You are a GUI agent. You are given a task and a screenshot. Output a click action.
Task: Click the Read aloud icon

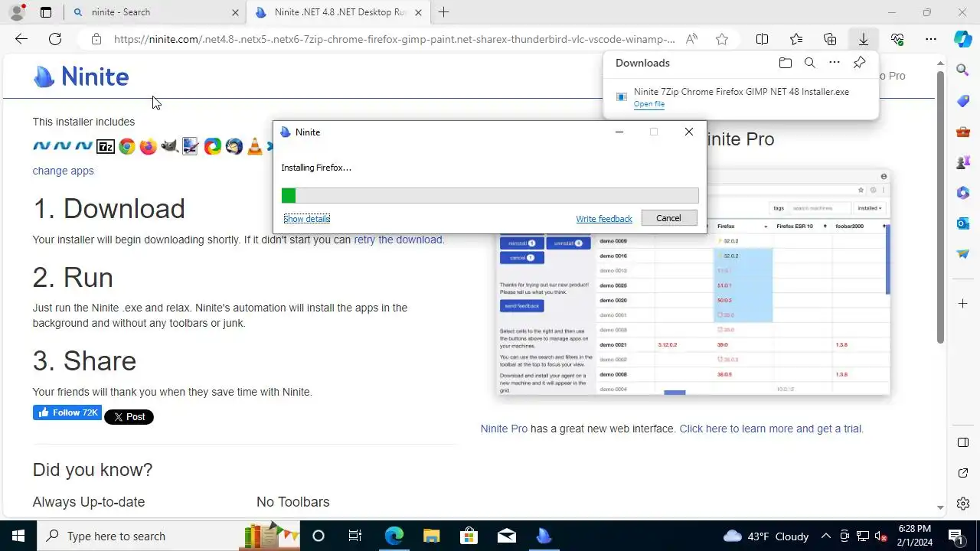click(x=691, y=39)
